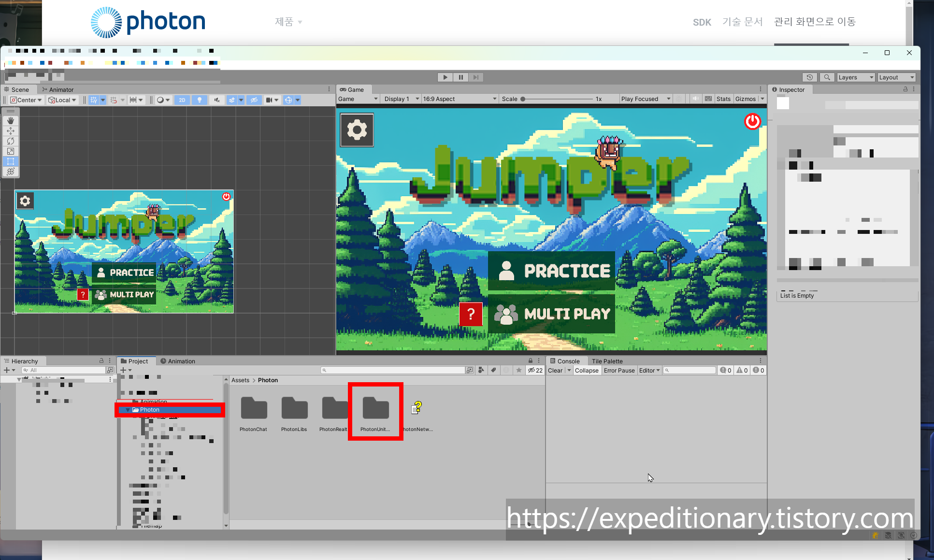Screen dimensions: 934x560
Task: Toggle Error Pause in Console
Action: point(619,371)
